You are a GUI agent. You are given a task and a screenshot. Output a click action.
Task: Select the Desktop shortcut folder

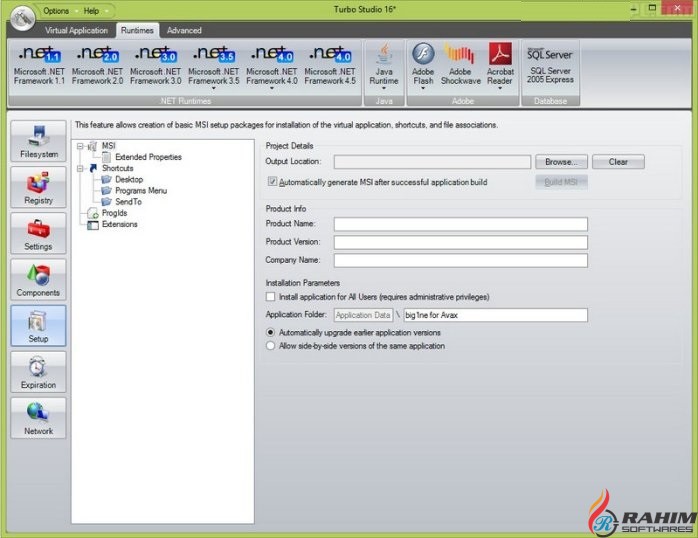click(129, 179)
